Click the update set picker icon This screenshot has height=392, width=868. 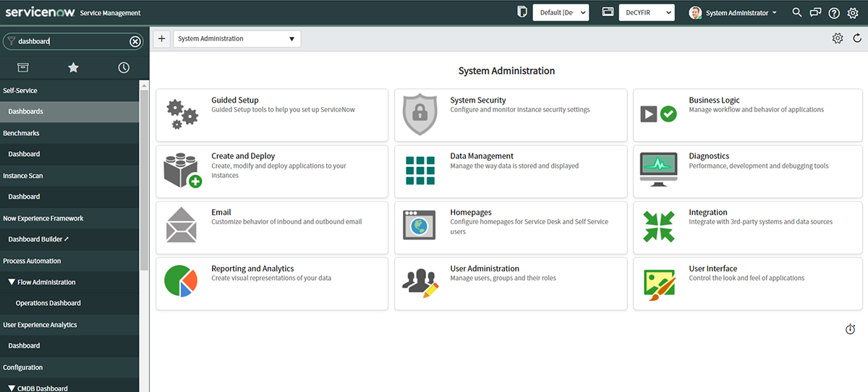click(522, 12)
